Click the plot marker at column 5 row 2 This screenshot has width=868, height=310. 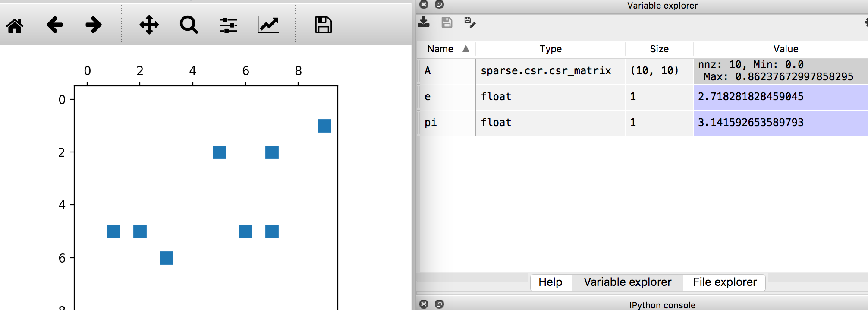(219, 152)
